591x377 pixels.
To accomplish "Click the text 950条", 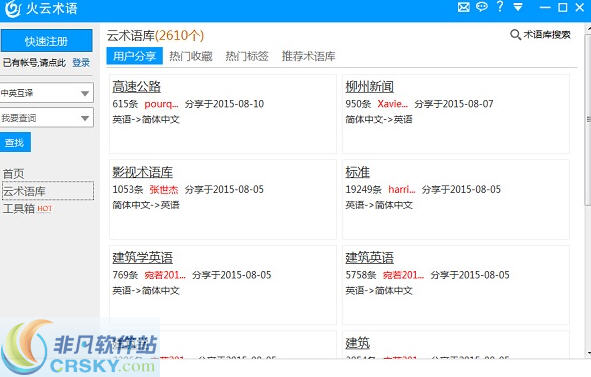I will click(358, 104).
